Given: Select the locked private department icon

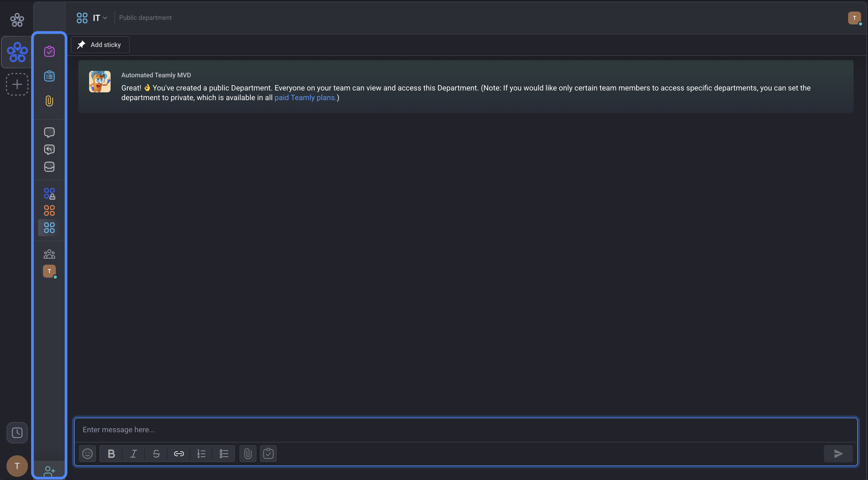Looking at the screenshot, I should click(x=49, y=194).
